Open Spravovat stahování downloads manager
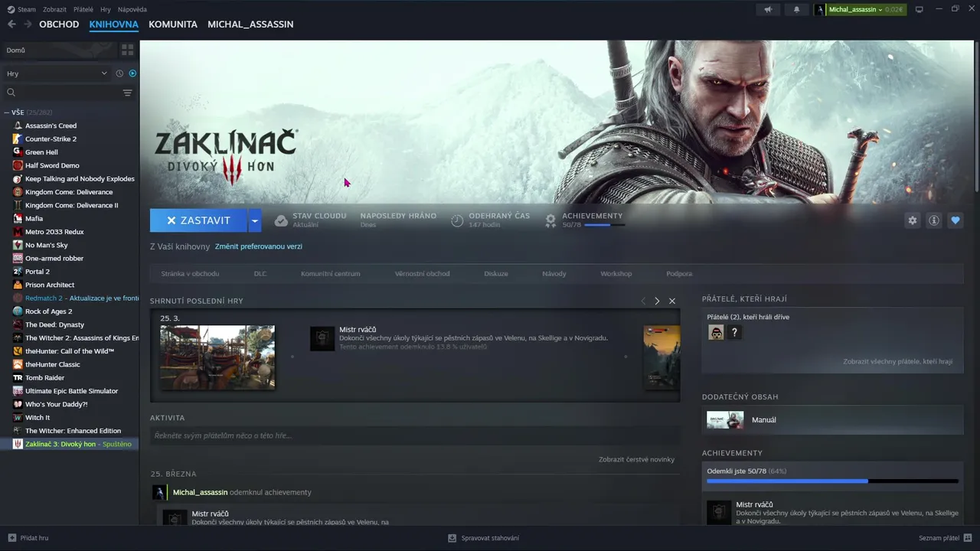Viewport: 980px width, 551px height. coord(484,538)
